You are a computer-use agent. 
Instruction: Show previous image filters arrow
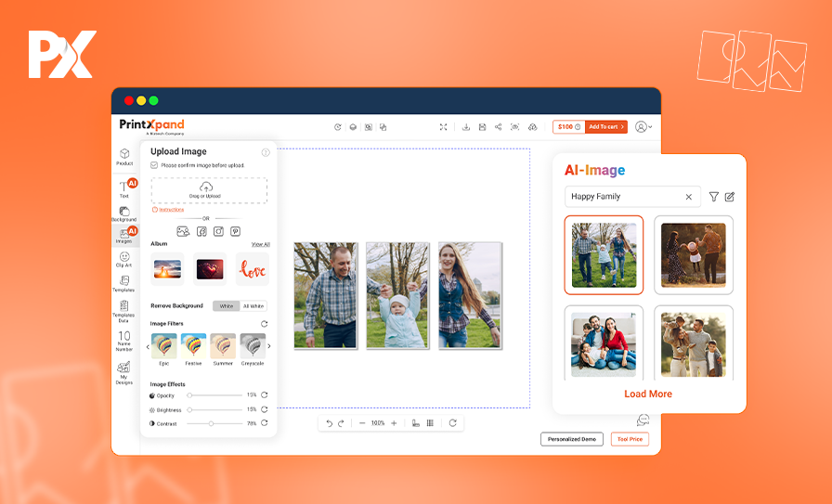click(x=148, y=347)
